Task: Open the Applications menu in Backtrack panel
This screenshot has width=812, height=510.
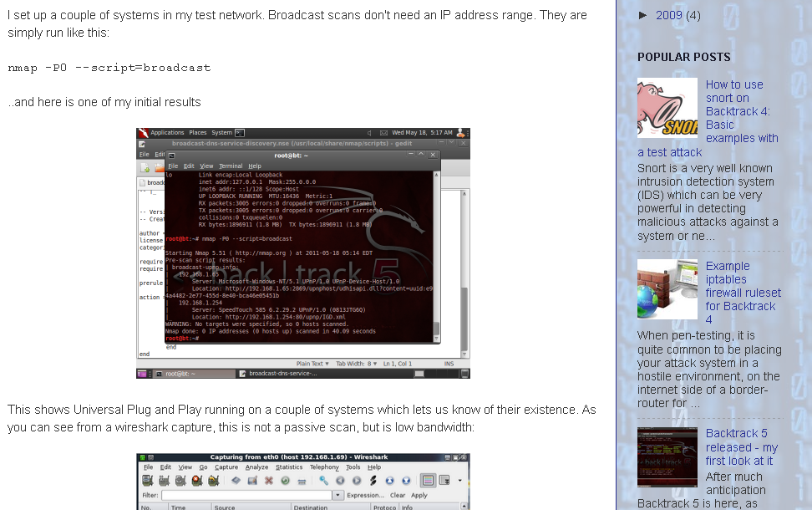Action: click(x=167, y=133)
